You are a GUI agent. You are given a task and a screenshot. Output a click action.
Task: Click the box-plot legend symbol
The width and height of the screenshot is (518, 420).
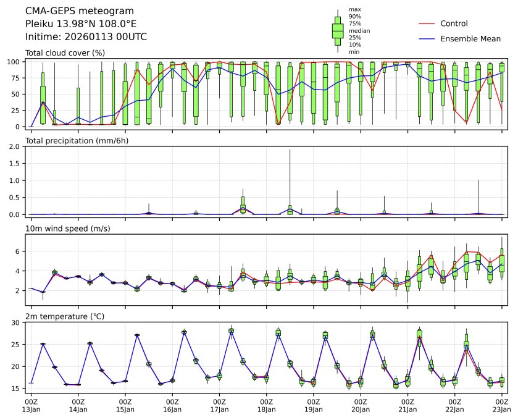(x=337, y=30)
